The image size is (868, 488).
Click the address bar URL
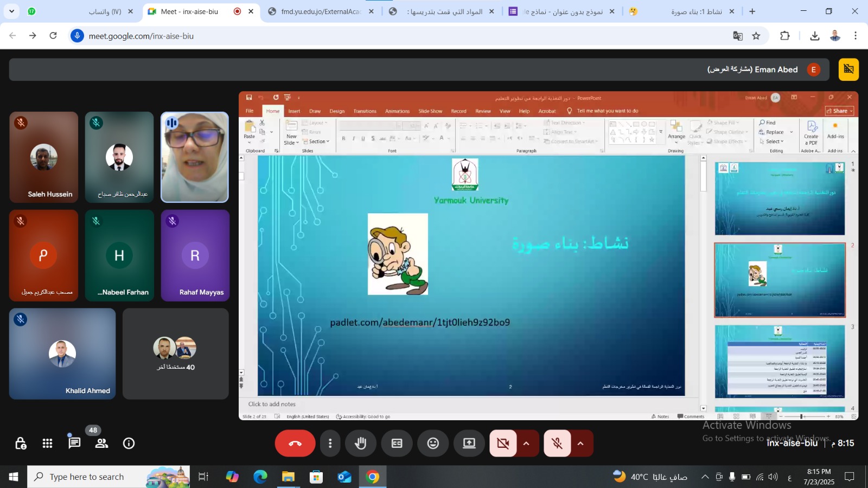point(141,36)
